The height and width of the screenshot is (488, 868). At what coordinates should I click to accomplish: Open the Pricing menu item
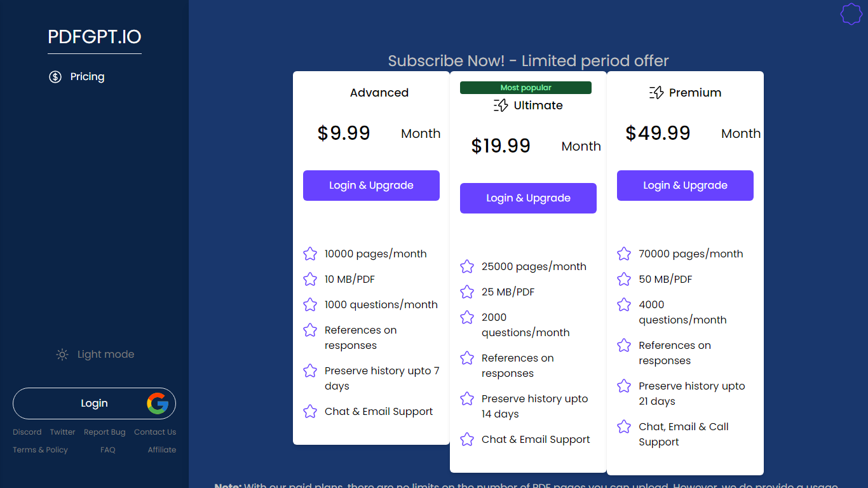click(87, 77)
